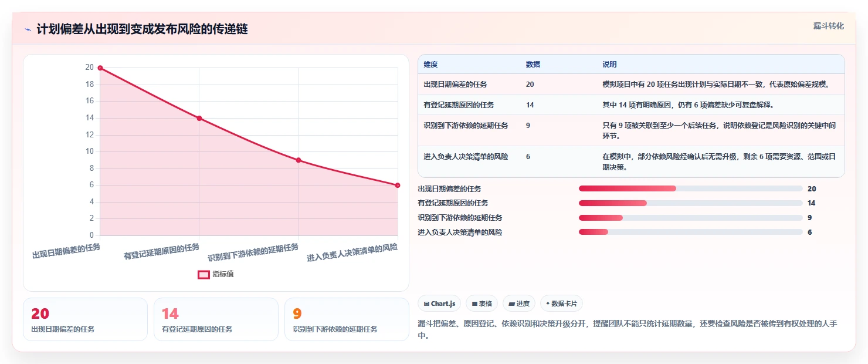Click data card caption 识别到下游依赖的延期任务
Screen dimensions: 868x364
335,329
